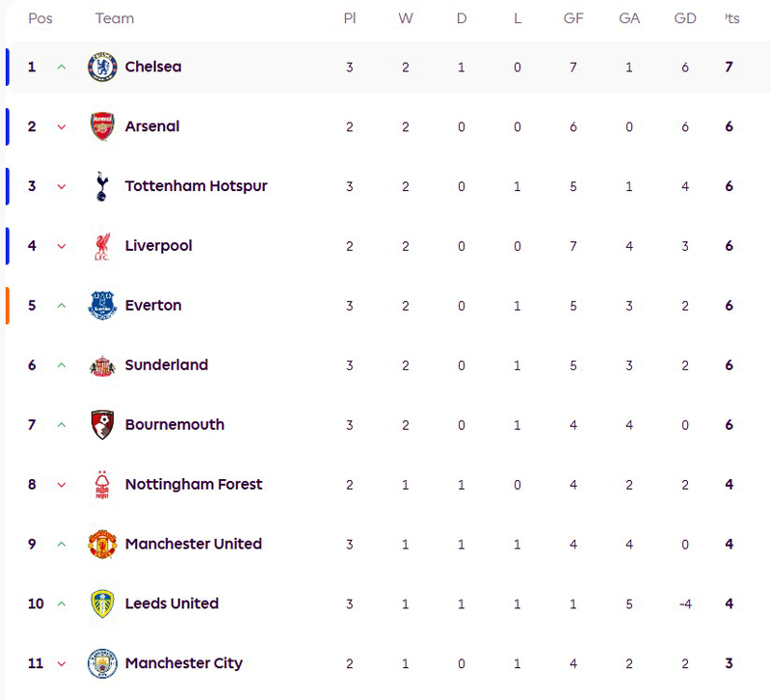Click the Manchester United crest icon
The image size is (771, 700).
coord(102,545)
